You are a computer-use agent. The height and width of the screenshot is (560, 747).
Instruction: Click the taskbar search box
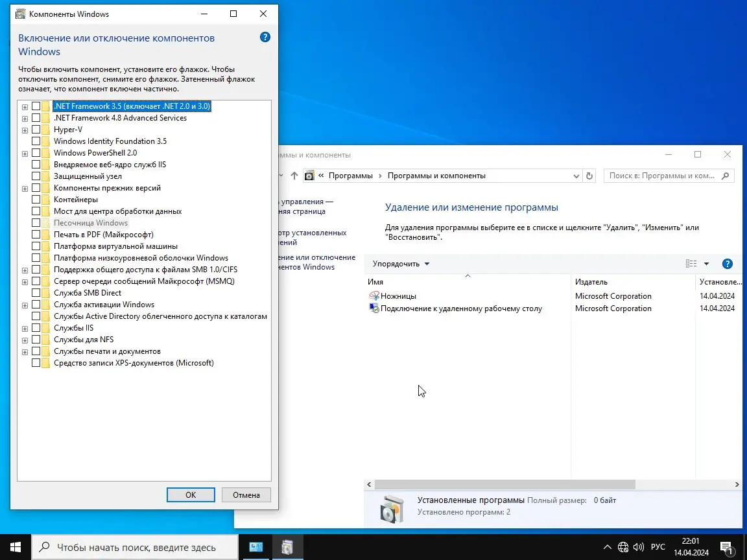click(x=135, y=547)
